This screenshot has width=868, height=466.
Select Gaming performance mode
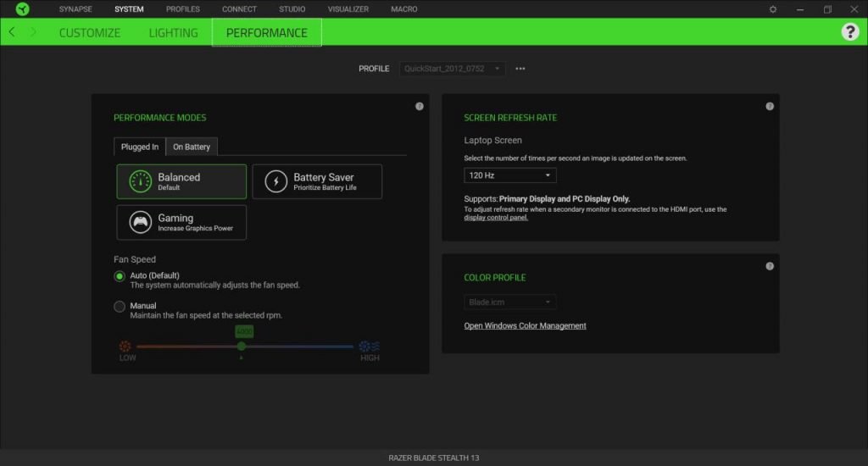pos(181,223)
